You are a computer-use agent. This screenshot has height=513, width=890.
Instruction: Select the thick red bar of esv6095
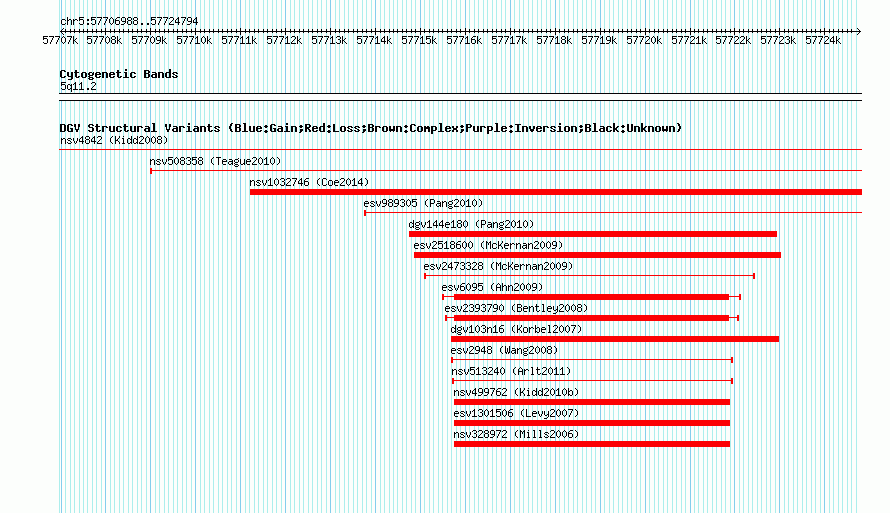coord(591,297)
